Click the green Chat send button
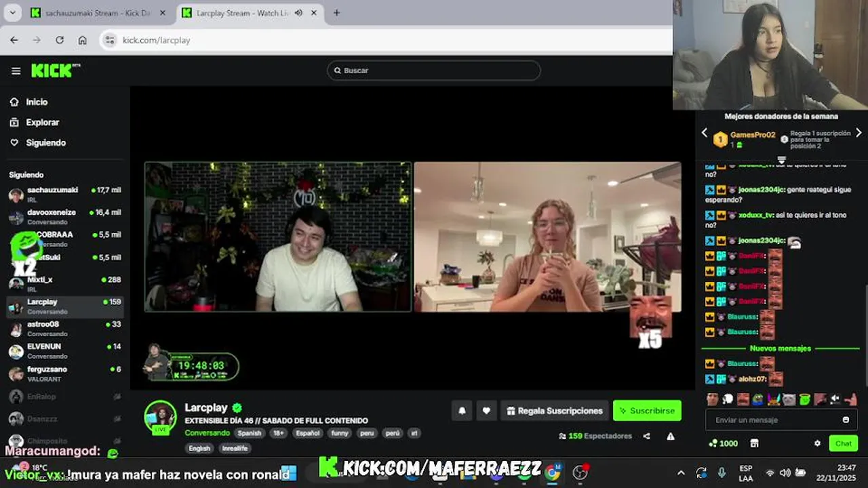Viewport: 868px width, 488px height. tap(844, 443)
